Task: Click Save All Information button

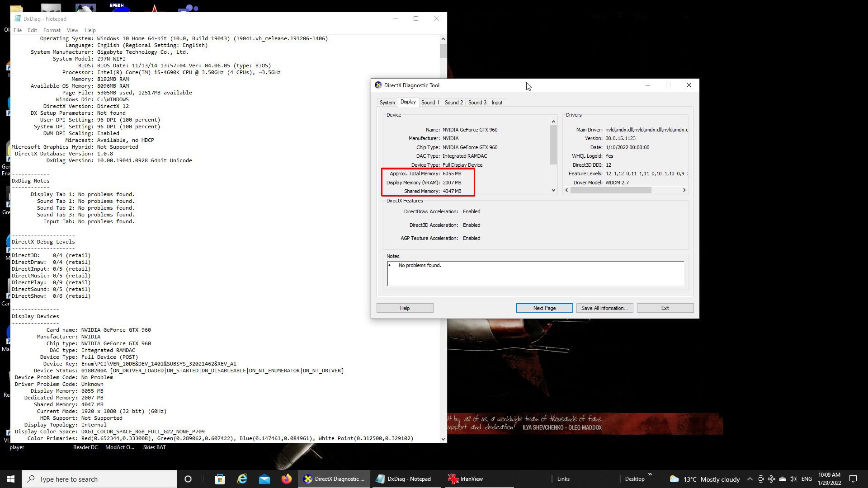Action: coord(604,308)
